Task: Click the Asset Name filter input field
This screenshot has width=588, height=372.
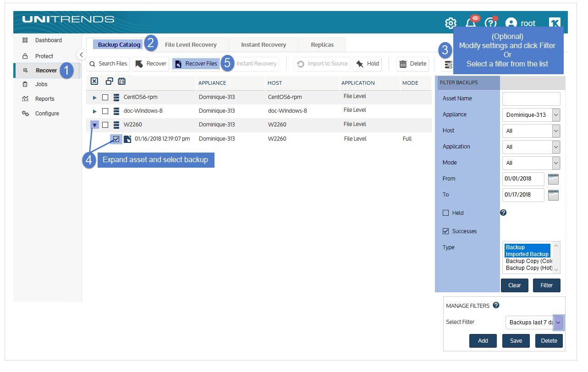Action: (531, 99)
